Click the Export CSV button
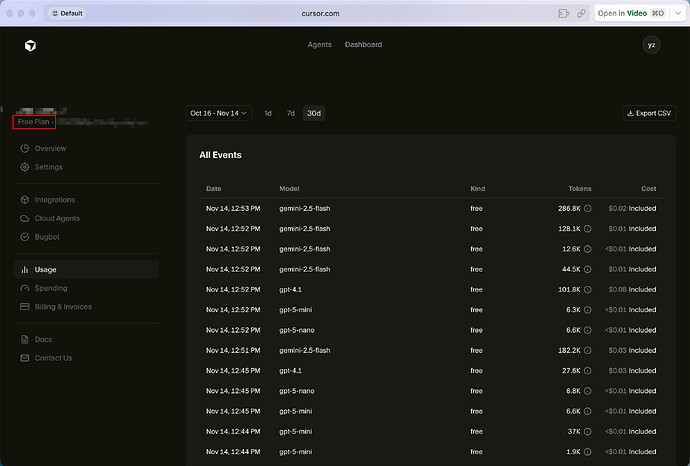This screenshot has height=466, width=690. point(650,113)
